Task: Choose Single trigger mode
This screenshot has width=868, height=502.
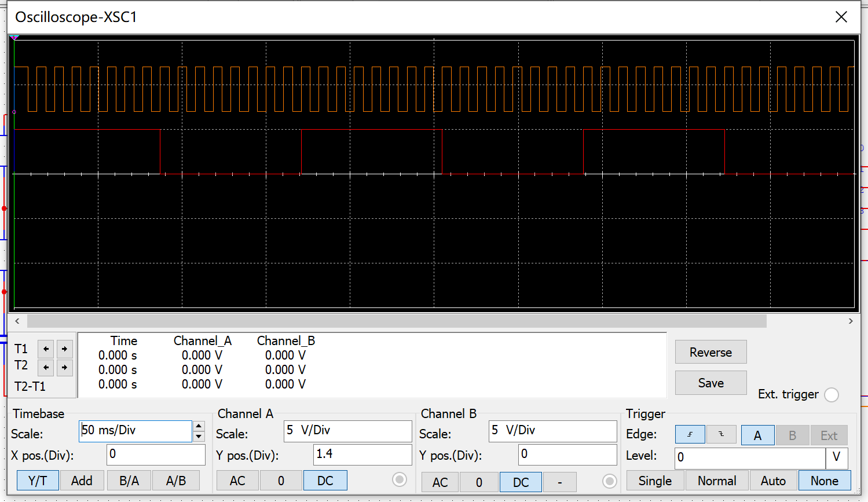Action: coord(655,481)
